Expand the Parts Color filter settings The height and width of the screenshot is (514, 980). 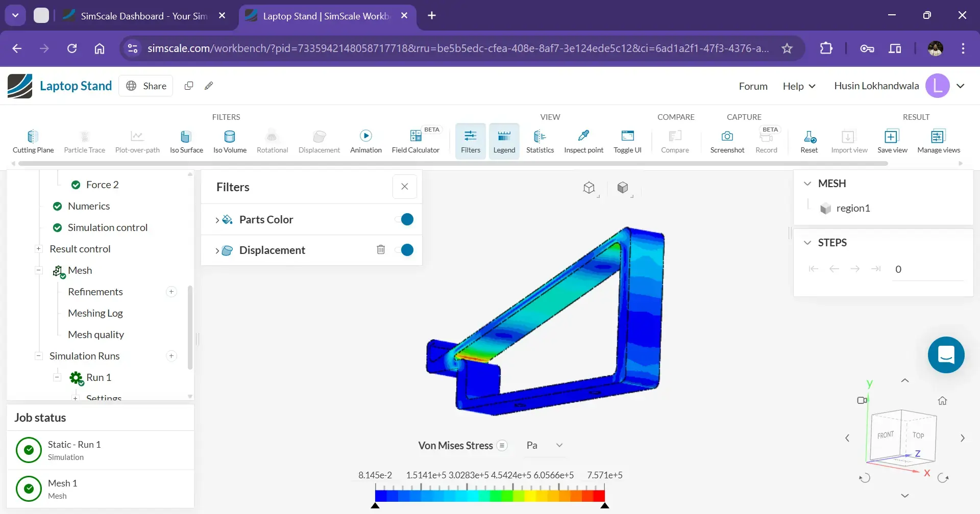click(217, 219)
